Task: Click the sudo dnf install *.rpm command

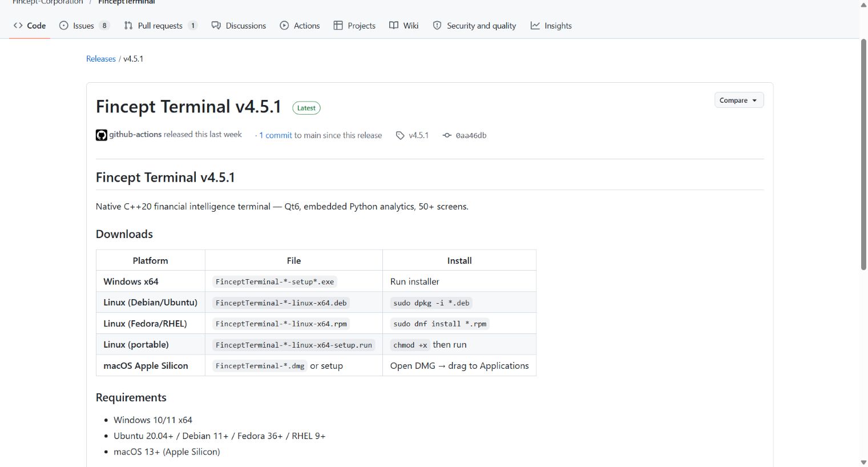Action: point(440,324)
